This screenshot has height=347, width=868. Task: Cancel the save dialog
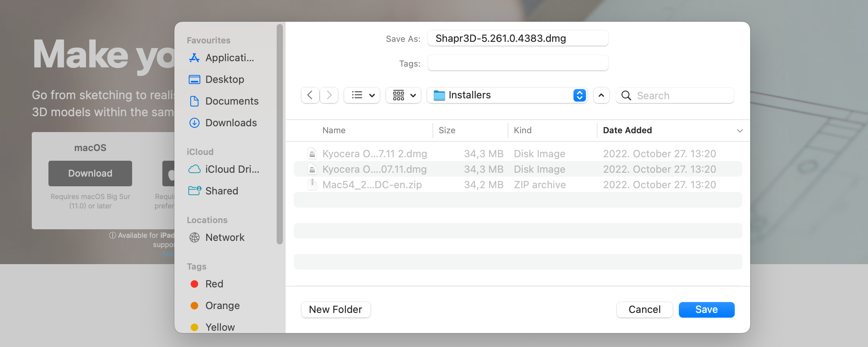click(644, 310)
